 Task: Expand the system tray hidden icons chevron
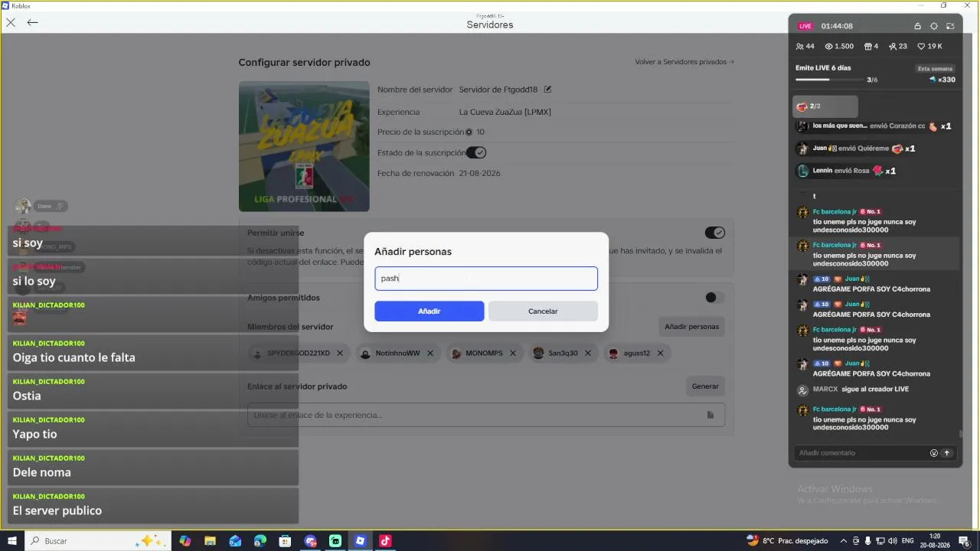844,541
